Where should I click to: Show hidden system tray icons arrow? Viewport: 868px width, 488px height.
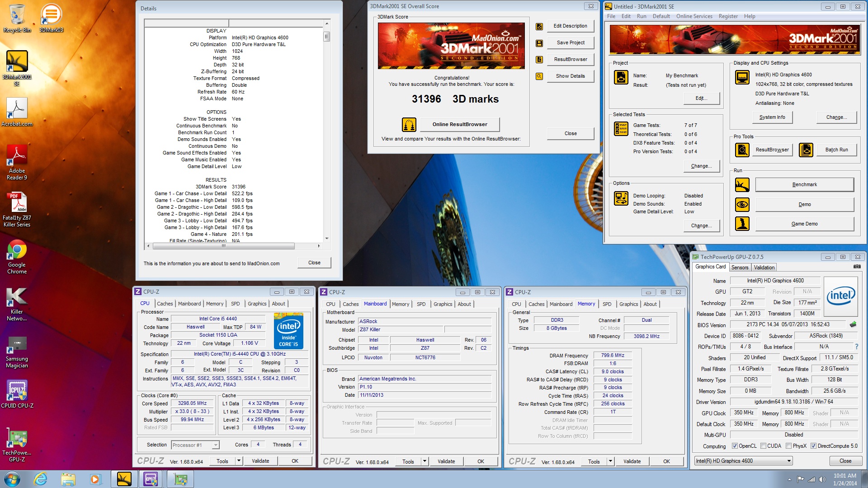[x=789, y=479]
